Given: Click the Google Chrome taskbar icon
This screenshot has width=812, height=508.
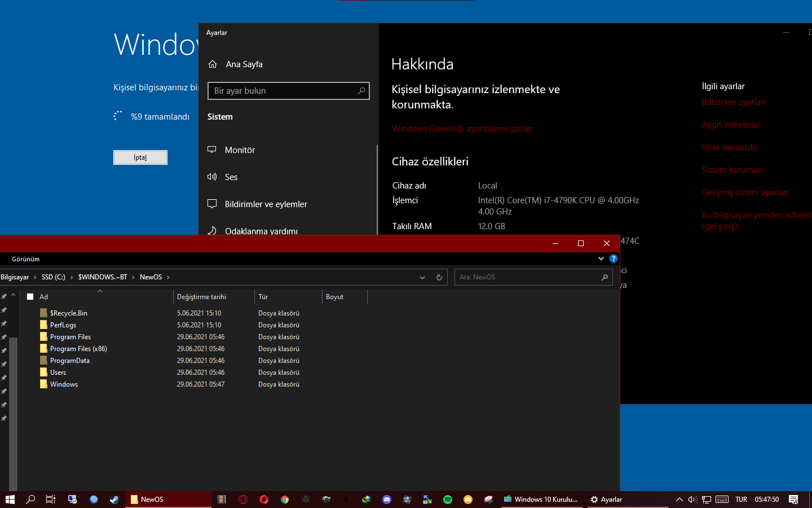Looking at the screenshot, I should point(285,500).
